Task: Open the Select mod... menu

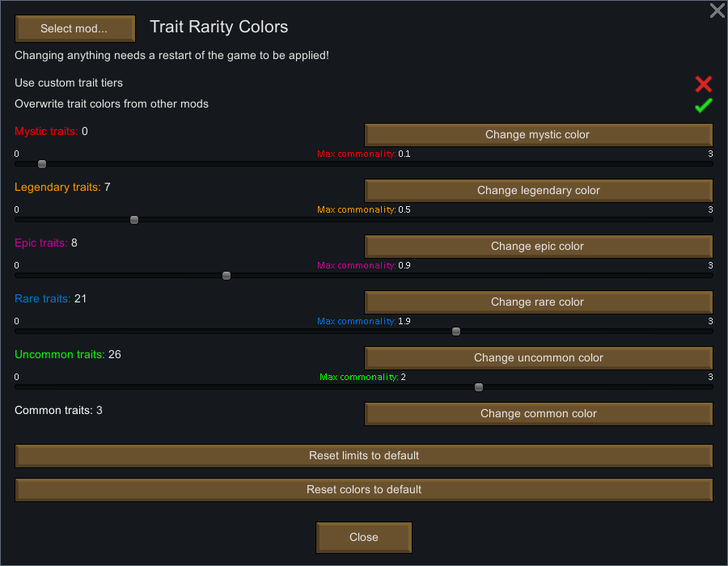Action: [x=75, y=28]
